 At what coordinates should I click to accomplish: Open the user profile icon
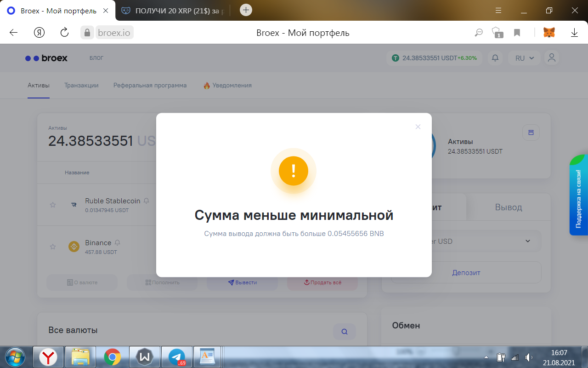tap(552, 58)
